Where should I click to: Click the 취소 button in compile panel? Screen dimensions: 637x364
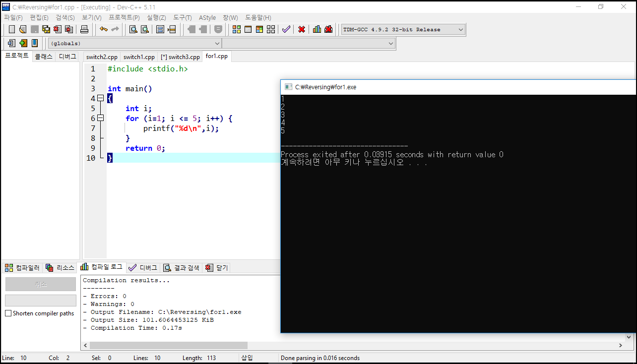click(41, 284)
